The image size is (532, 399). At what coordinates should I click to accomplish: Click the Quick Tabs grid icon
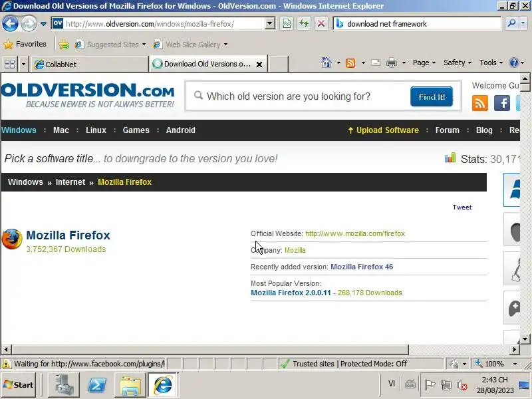pos(9,64)
